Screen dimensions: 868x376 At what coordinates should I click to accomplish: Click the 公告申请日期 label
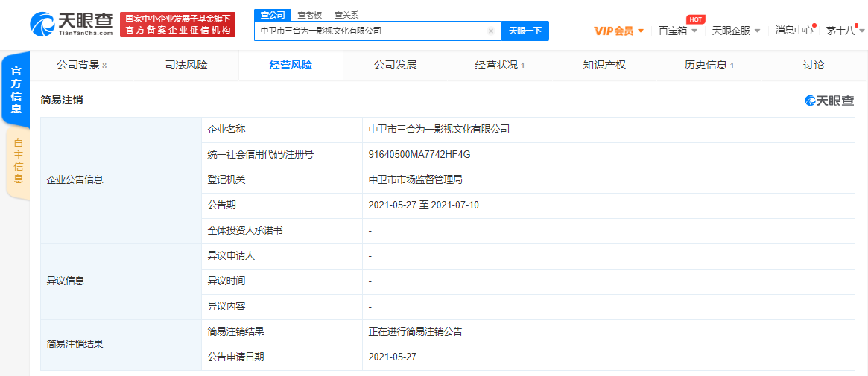(x=235, y=357)
